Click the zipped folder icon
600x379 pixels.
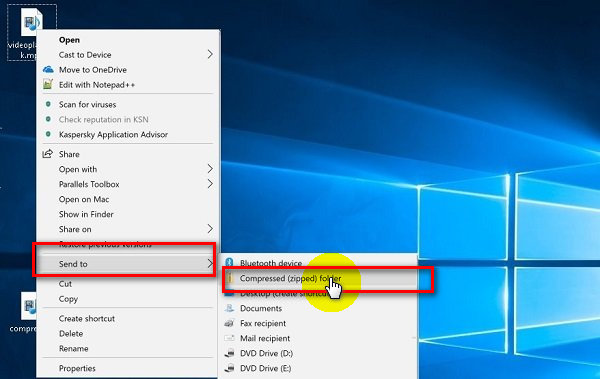[x=230, y=278]
